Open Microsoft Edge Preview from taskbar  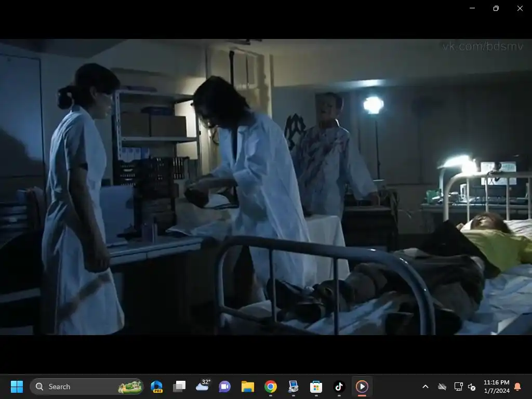[x=157, y=387]
